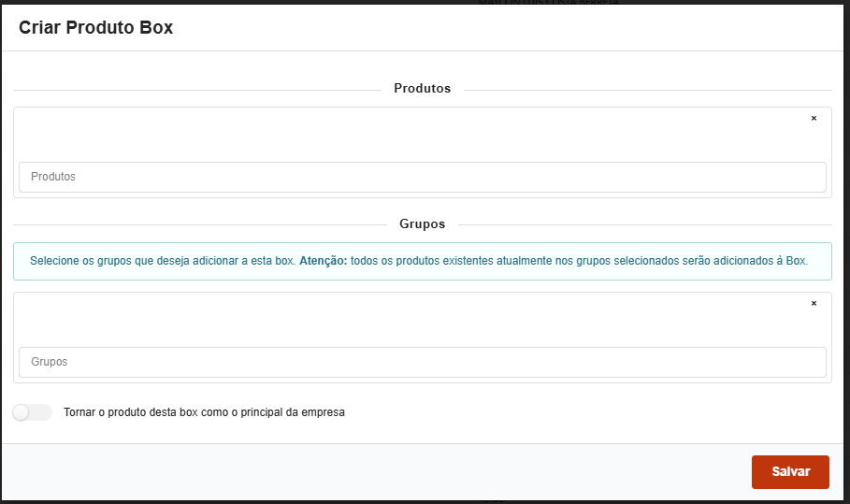The image size is (850, 504).
Task: Click the partially hidden text above the modal
Action: (547, 3)
